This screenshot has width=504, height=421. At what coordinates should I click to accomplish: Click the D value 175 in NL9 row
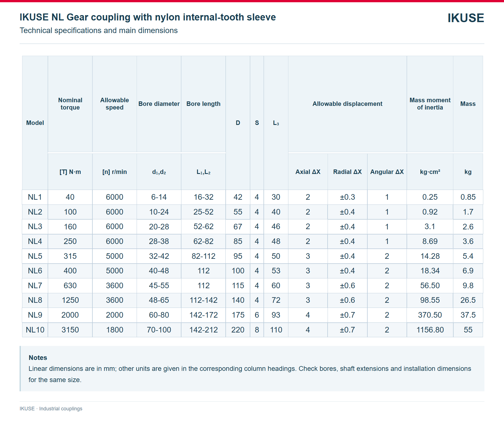(238, 315)
